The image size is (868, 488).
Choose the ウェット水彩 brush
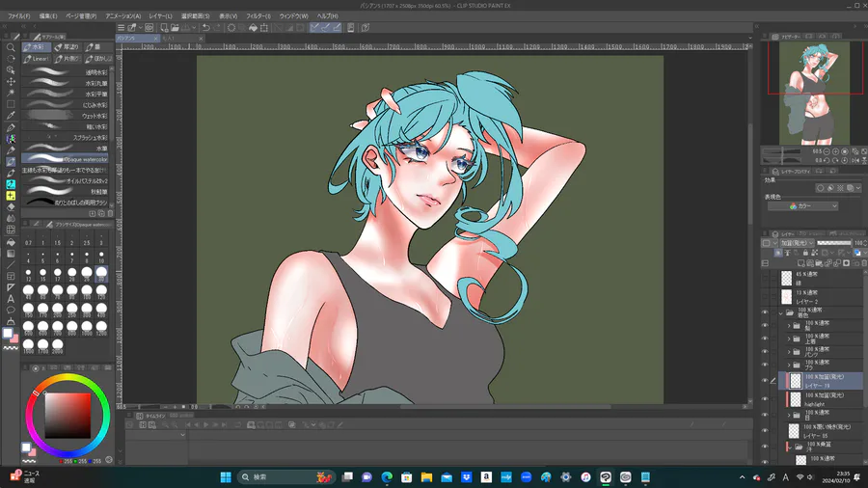(x=65, y=116)
